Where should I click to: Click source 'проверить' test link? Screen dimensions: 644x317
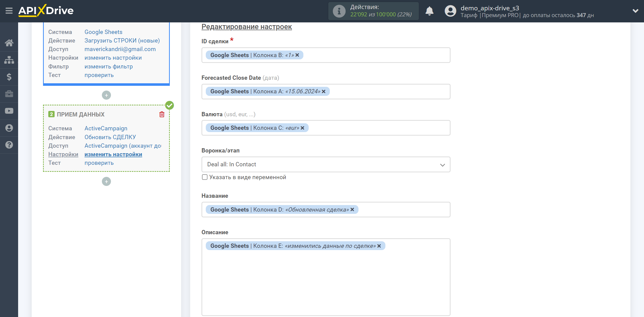click(99, 75)
